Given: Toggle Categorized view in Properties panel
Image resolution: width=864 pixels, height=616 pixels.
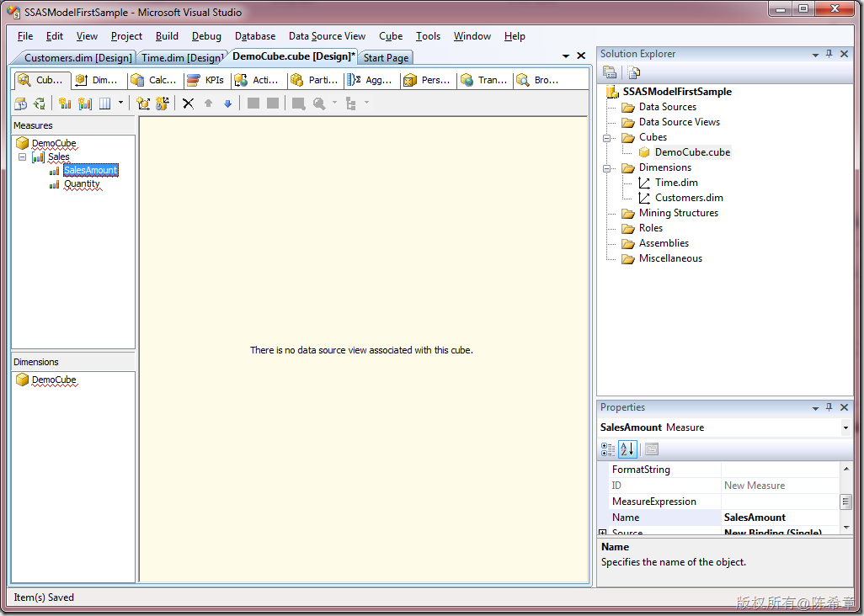Looking at the screenshot, I should [x=608, y=449].
